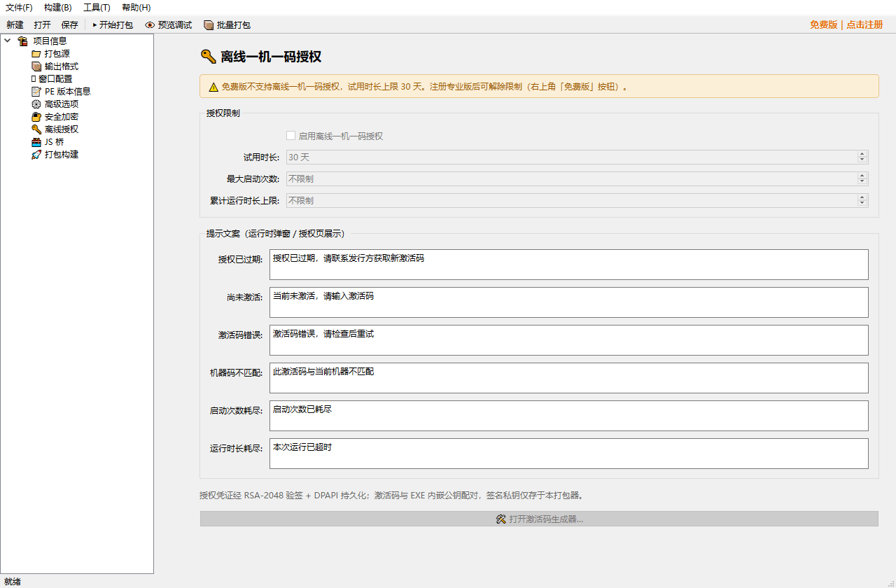Focus the 授权已过期 message text box
This screenshot has width=896, height=588.
(569, 265)
